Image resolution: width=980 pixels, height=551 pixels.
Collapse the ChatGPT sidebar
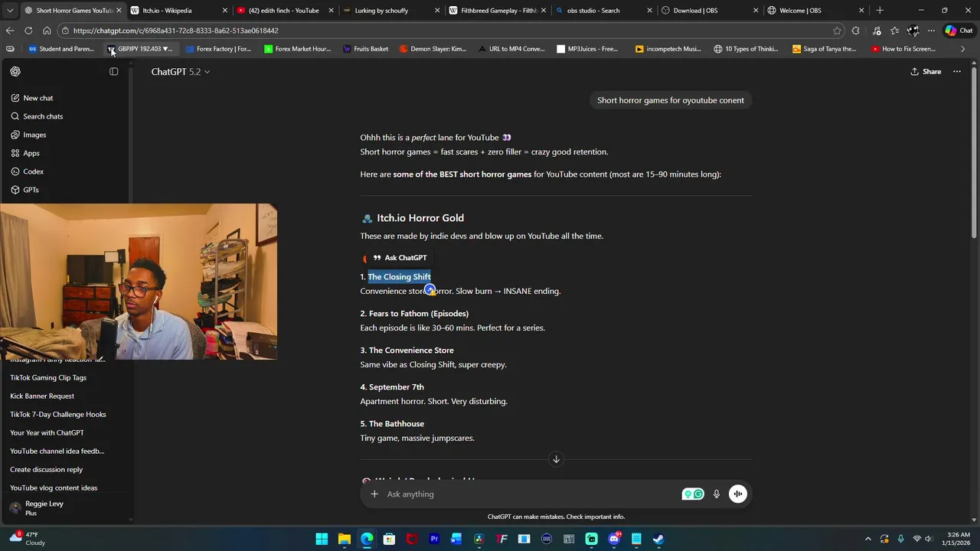pyautogui.click(x=113, y=71)
